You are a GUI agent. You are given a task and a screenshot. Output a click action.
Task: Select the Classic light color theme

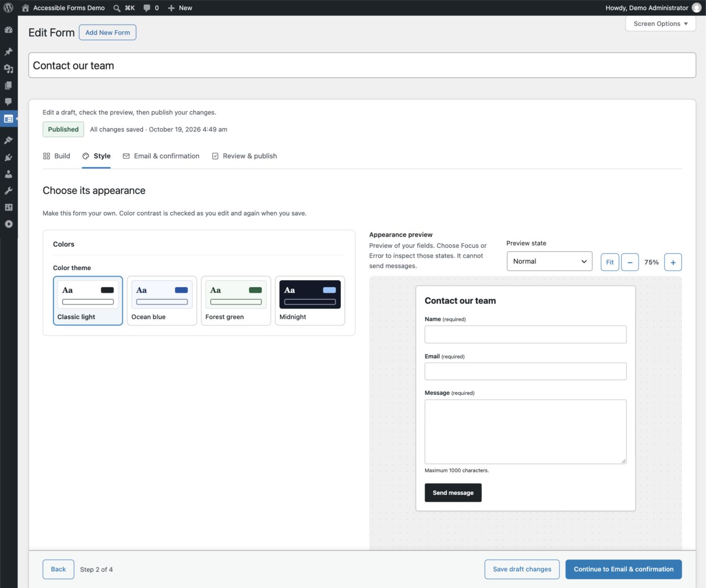pos(88,300)
